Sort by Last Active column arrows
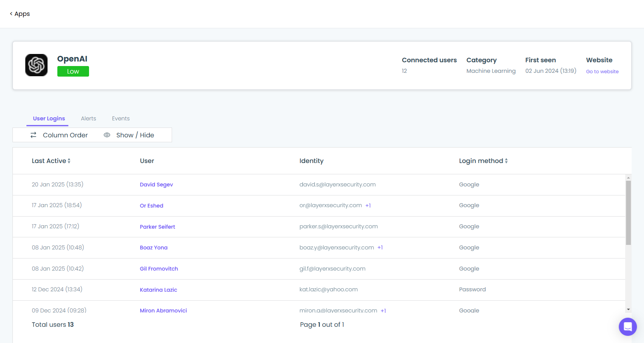 click(x=69, y=161)
